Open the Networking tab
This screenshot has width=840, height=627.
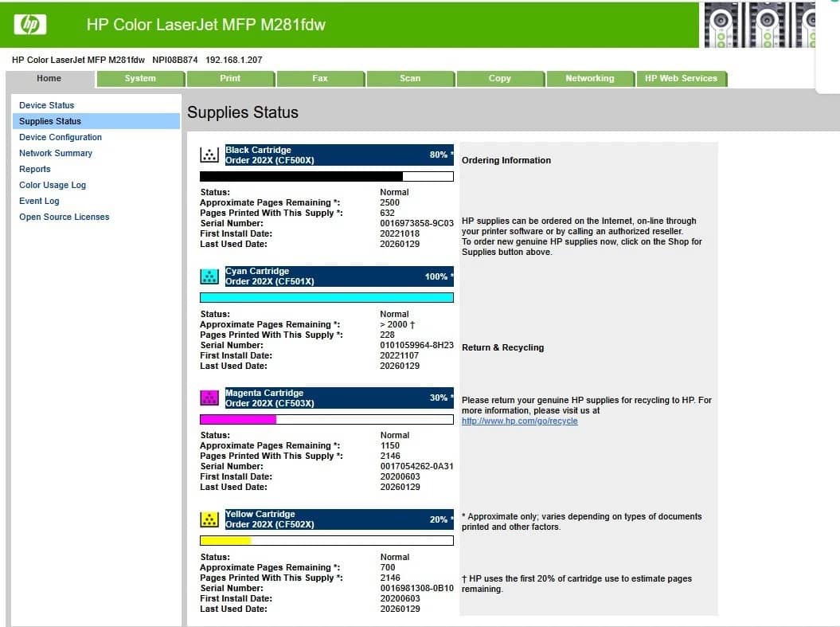590,78
